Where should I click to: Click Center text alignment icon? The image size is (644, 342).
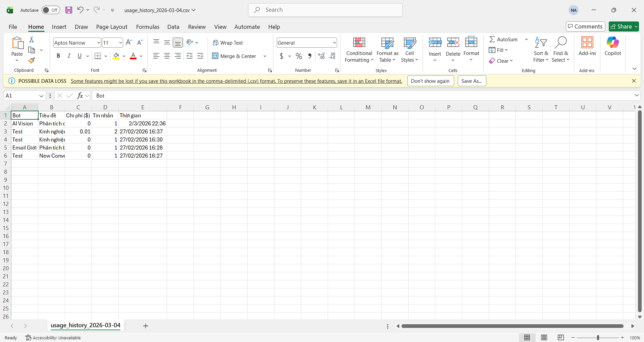[x=167, y=56]
